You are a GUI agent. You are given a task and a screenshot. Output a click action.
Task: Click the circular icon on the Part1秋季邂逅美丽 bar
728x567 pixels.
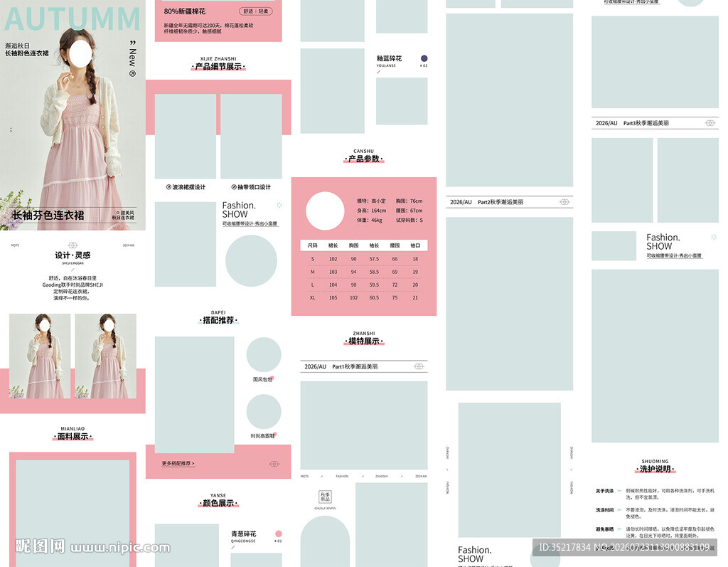click(x=419, y=366)
